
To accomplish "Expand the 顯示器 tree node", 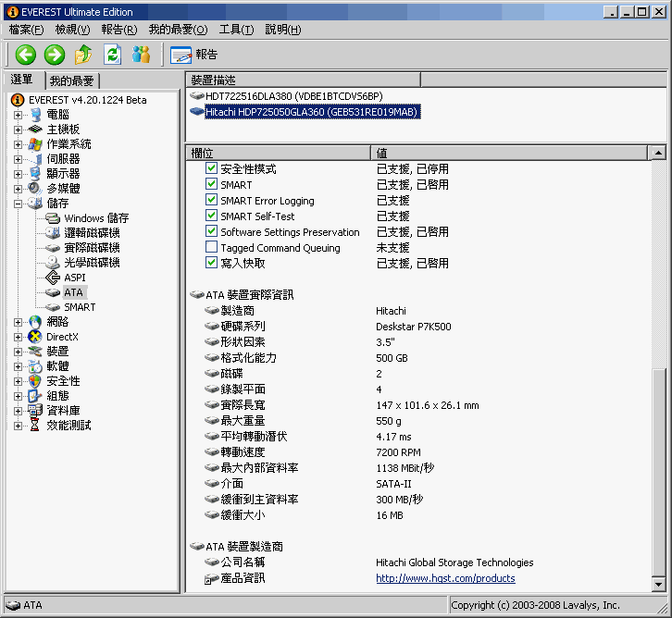I will [x=18, y=174].
